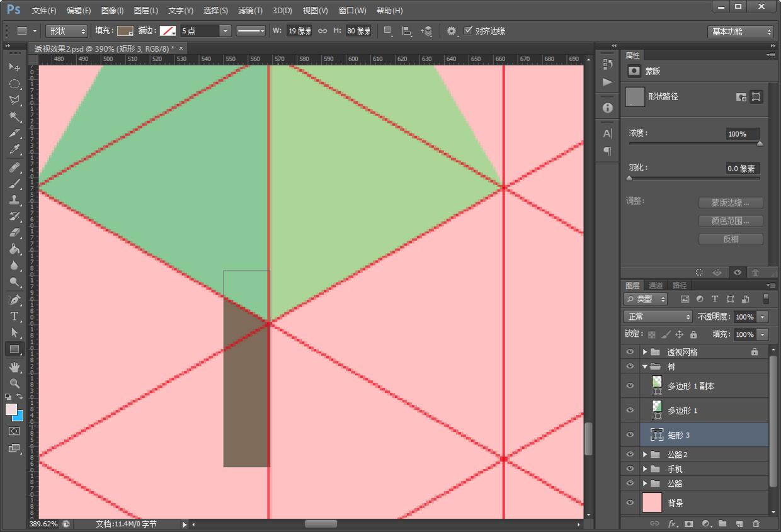The width and height of the screenshot is (781, 532).
Task: Open the 基本功能 workspace dropdown
Action: [741, 31]
